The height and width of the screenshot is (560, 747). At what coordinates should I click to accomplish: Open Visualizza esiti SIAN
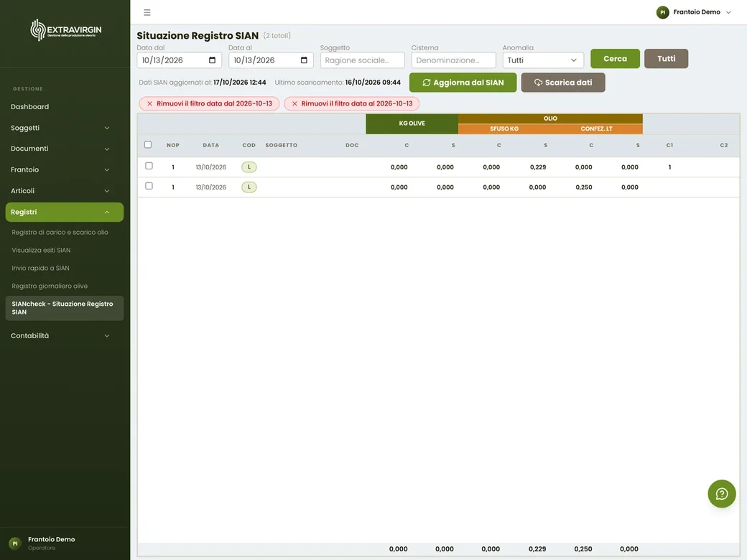41,250
